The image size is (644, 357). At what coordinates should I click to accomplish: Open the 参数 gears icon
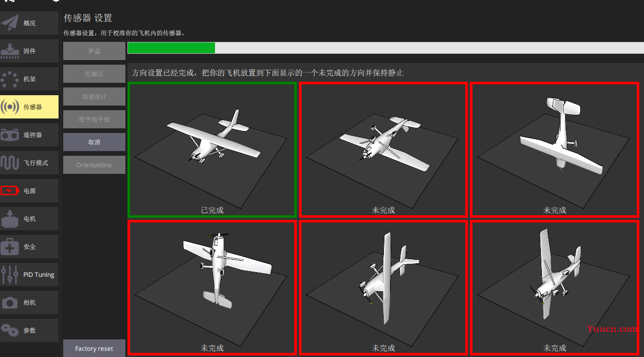[x=10, y=330]
